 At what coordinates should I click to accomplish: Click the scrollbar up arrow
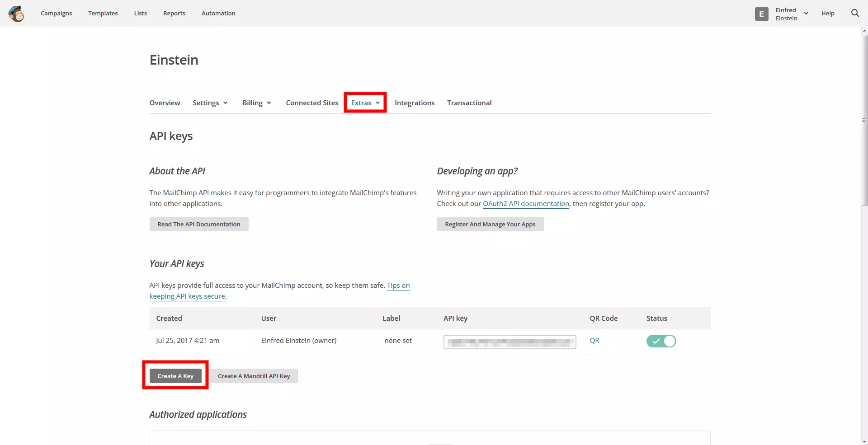(x=864, y=31)
